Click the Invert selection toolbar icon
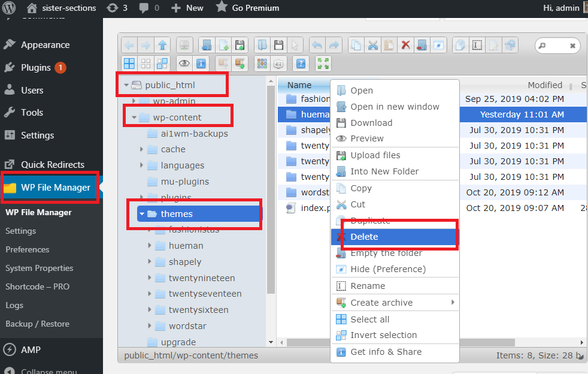This screenshot has width=588, height=374. (162, 64)
